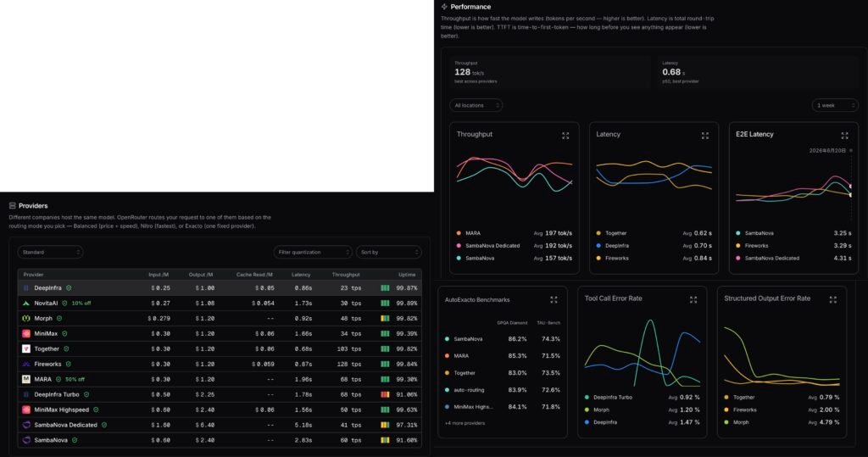Expand the AutoExacto Benchmarks card
868x457 pixels.
(554, 299)
